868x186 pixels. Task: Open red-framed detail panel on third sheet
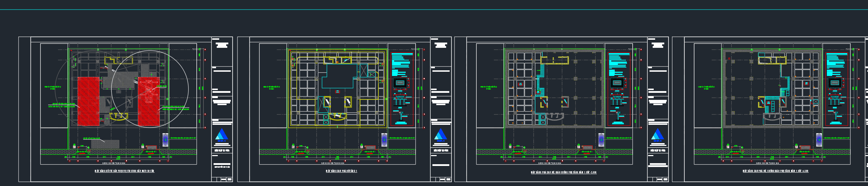(x=619, y=89)
